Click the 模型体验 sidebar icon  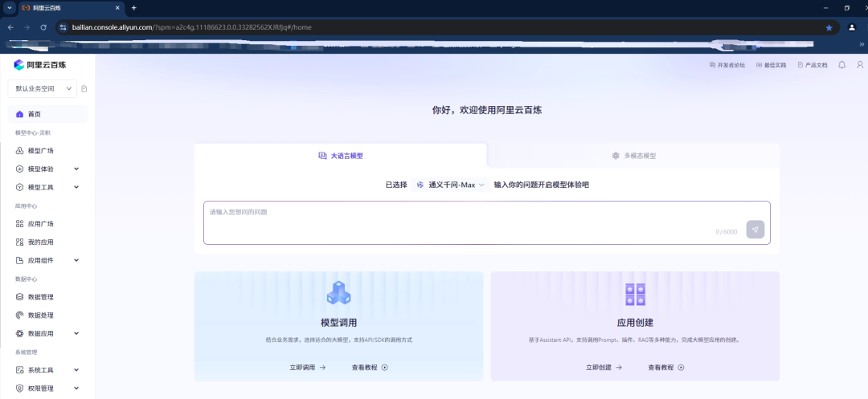pyautogui.click(x=20, y=169)
